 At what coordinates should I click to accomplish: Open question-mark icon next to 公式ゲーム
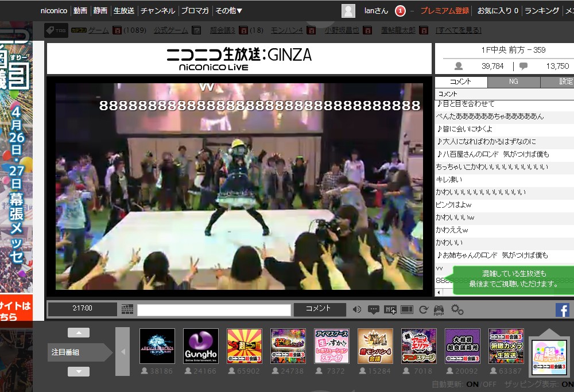(196, 30)
